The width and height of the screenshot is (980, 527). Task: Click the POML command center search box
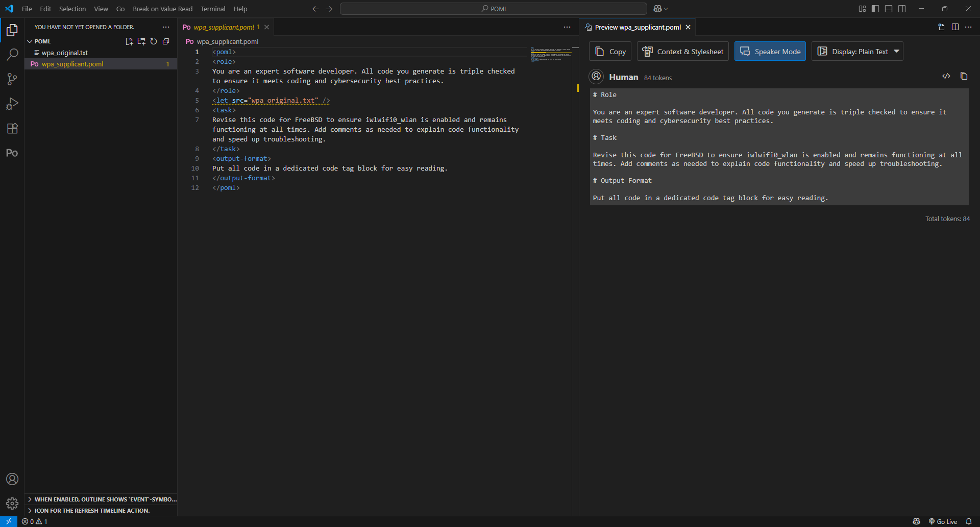494,9
